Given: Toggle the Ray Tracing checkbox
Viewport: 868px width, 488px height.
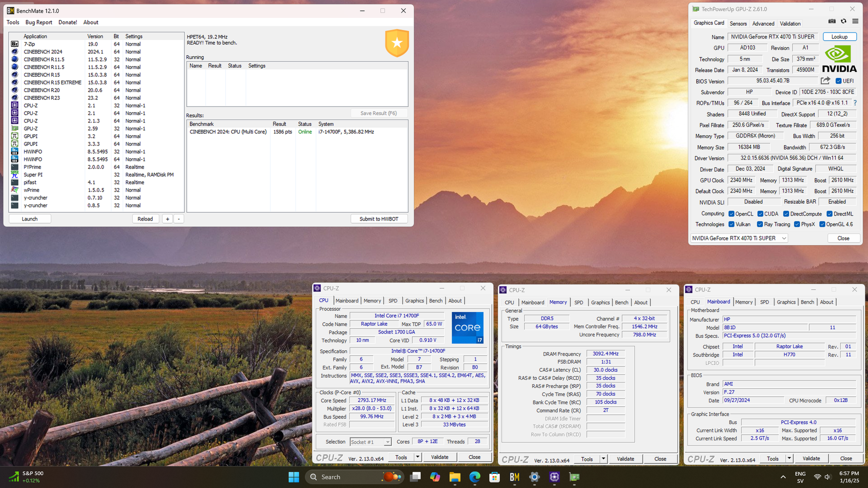Looking at the screenshot, I should (760, 224).
